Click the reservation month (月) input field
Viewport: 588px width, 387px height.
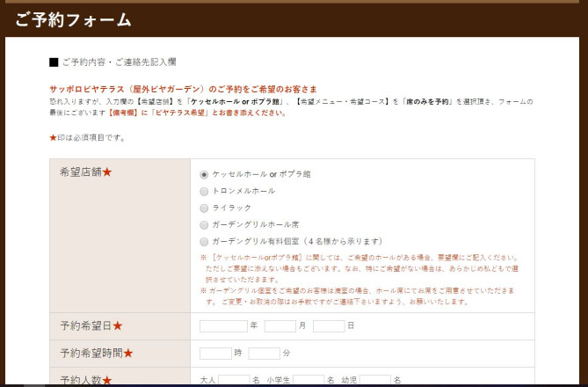click(279, 326)
